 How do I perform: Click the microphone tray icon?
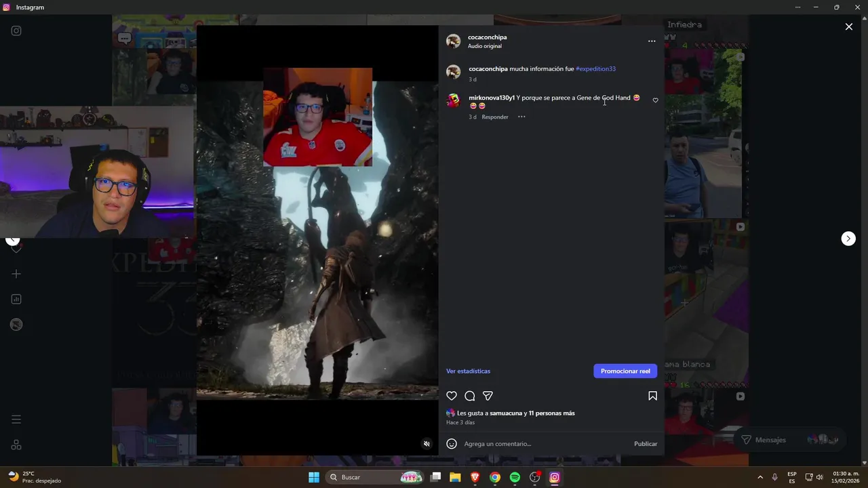click(775, 477)
